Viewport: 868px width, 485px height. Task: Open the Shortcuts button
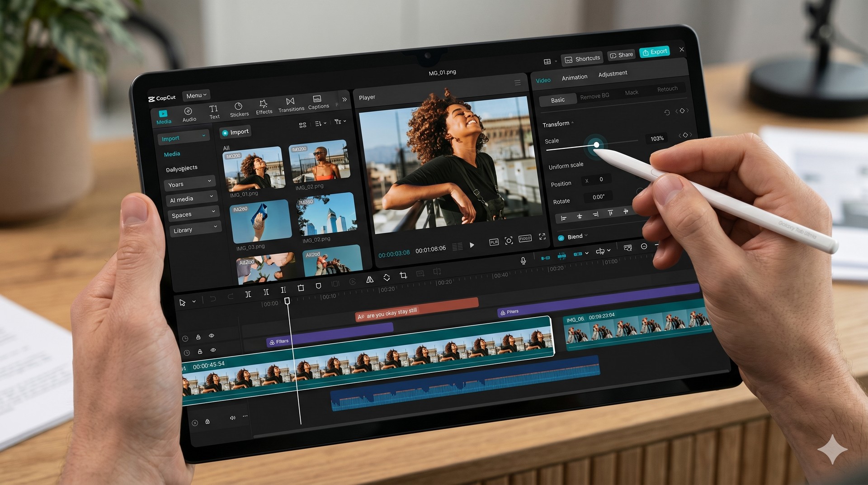[x=582, y=59]
